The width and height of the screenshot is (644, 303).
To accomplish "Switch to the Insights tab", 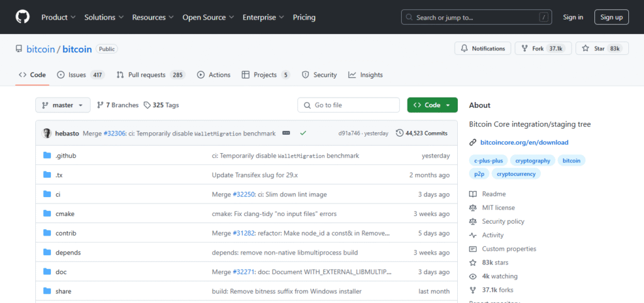I will (x=365, y=75).
